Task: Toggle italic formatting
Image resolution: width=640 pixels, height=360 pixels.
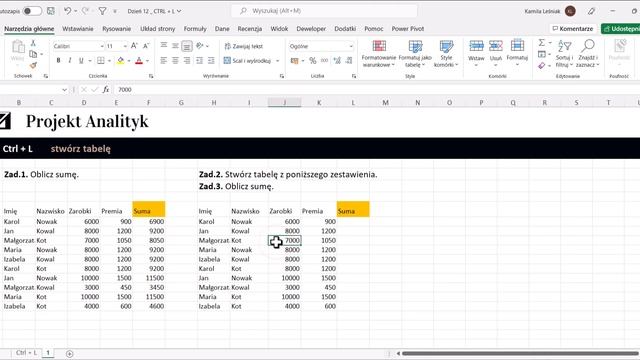Action: coord(70,60)
